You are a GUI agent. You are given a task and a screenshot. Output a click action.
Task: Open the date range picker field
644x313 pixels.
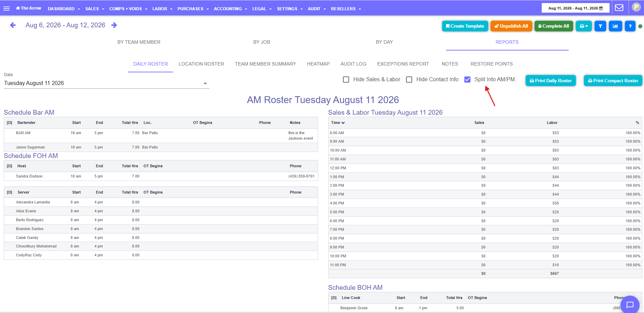click(x=575, y=8)
